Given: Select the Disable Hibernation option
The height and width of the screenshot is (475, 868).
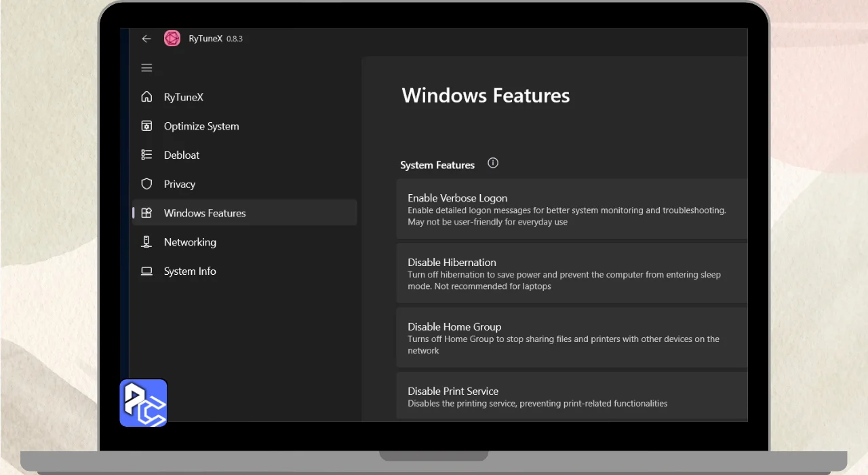Looking at the screenshot, I should [571, 273].
